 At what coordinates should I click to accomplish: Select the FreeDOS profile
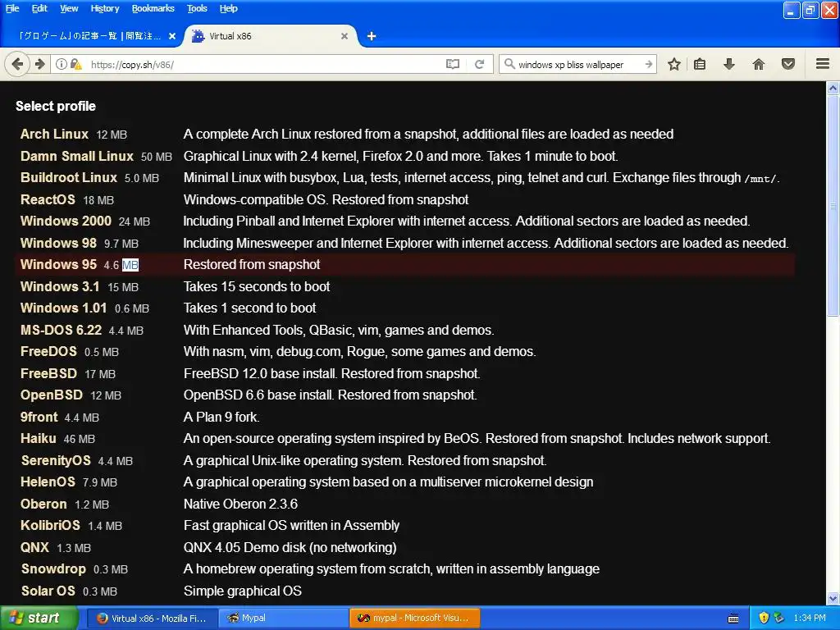[x=48, y=351]
